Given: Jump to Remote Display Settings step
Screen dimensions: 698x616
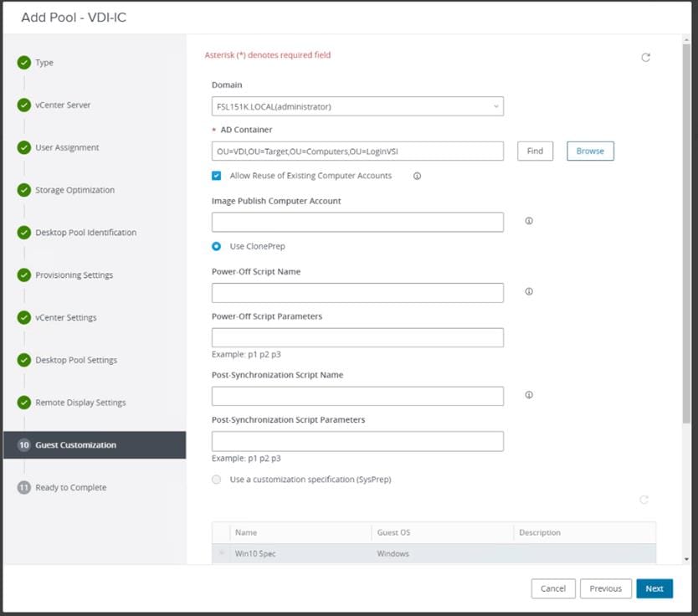Looking at the screenshot, I should coord(80,403).
